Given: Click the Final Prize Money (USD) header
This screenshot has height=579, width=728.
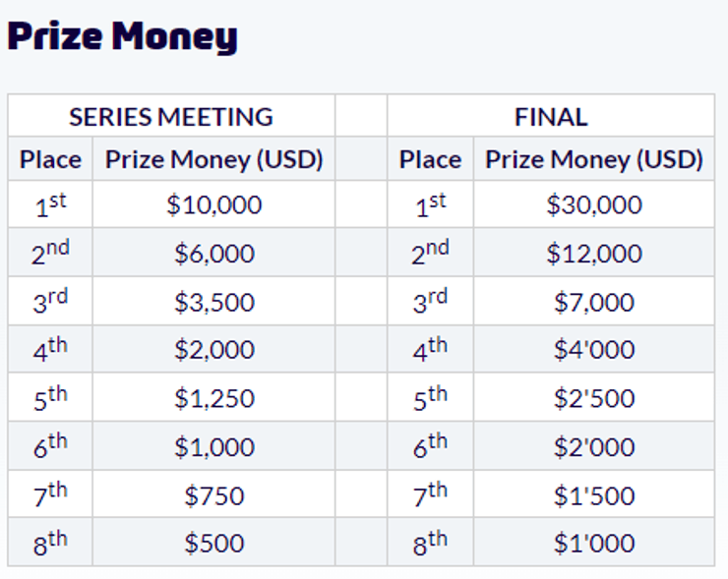Looking at the screenshot, I should coord(594,159).
